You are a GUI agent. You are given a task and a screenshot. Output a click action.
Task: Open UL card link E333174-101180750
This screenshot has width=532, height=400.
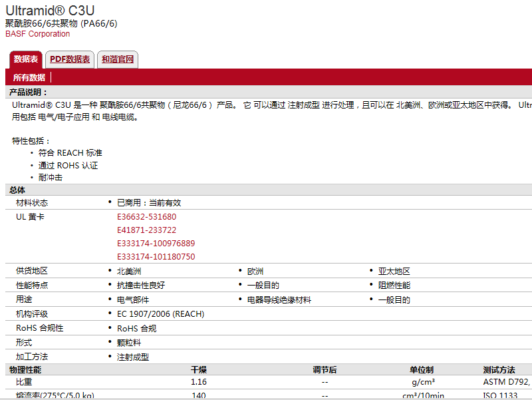click(x=156, y=256)
